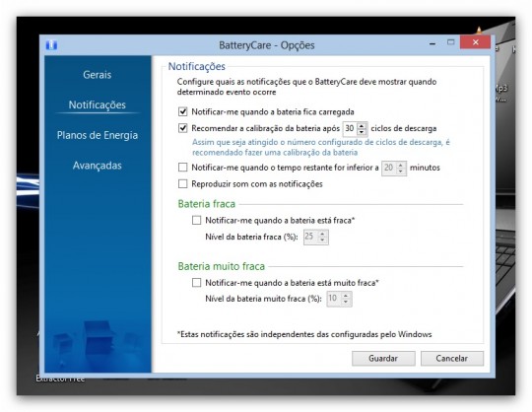Raise Nível da bateria fraca percentage
The image size is (532, 412).
pos(322,234)
